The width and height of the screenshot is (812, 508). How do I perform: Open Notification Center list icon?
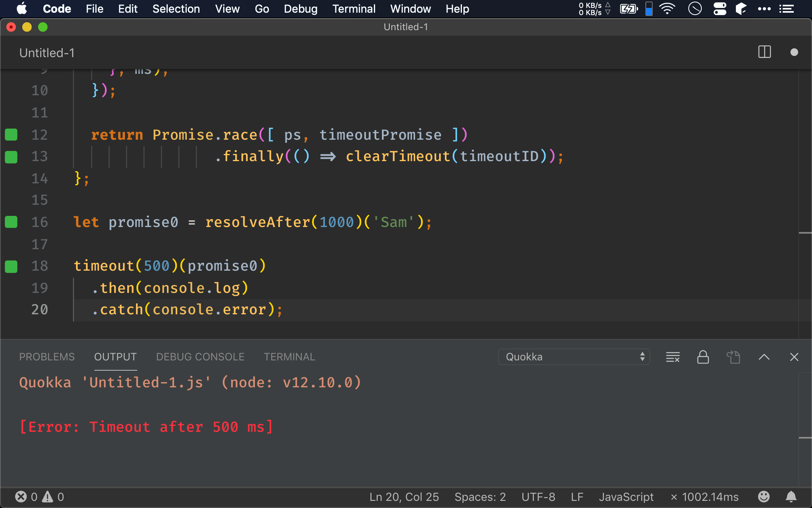787,9
